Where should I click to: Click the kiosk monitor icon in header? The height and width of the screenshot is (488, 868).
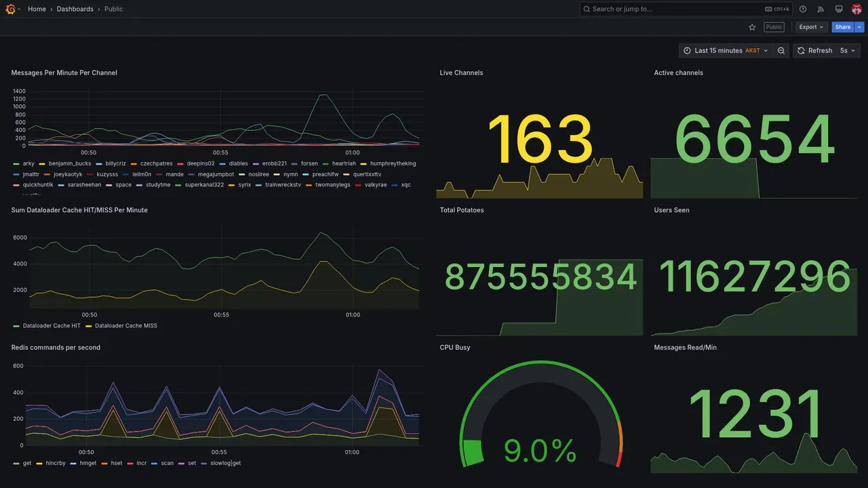coord(839,9)
